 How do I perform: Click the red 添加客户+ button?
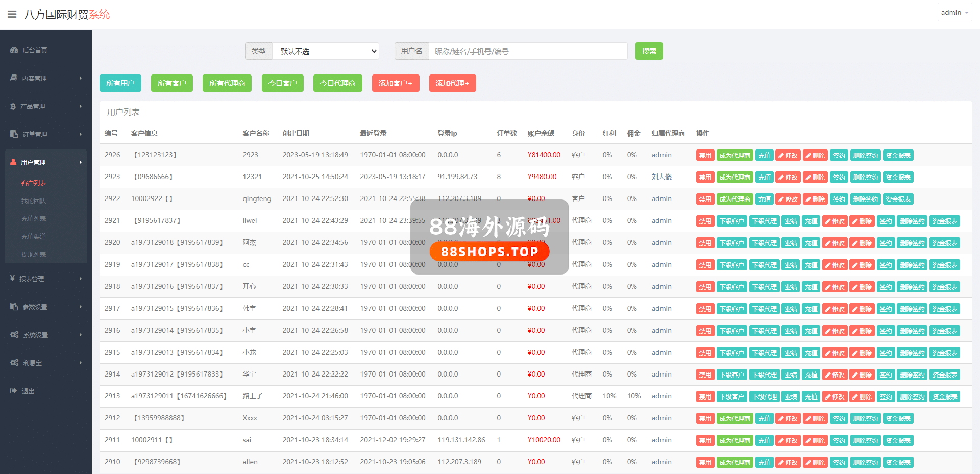click(x=395, y=83)
